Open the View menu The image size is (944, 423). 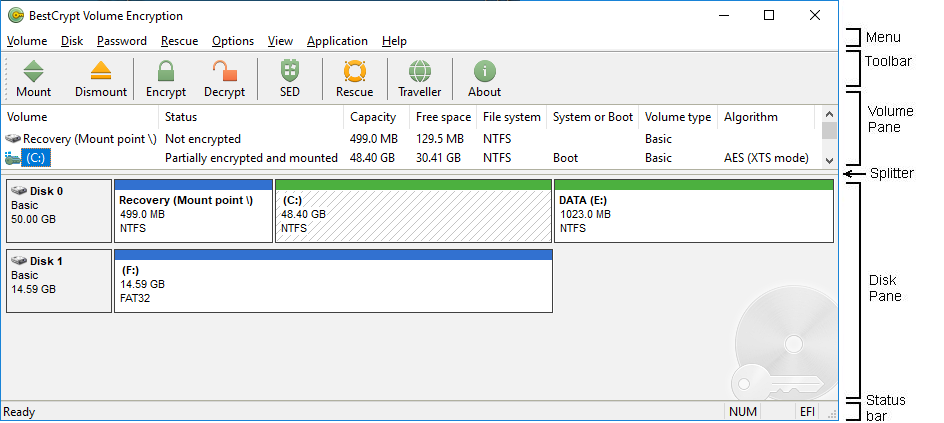pos(281,41)
